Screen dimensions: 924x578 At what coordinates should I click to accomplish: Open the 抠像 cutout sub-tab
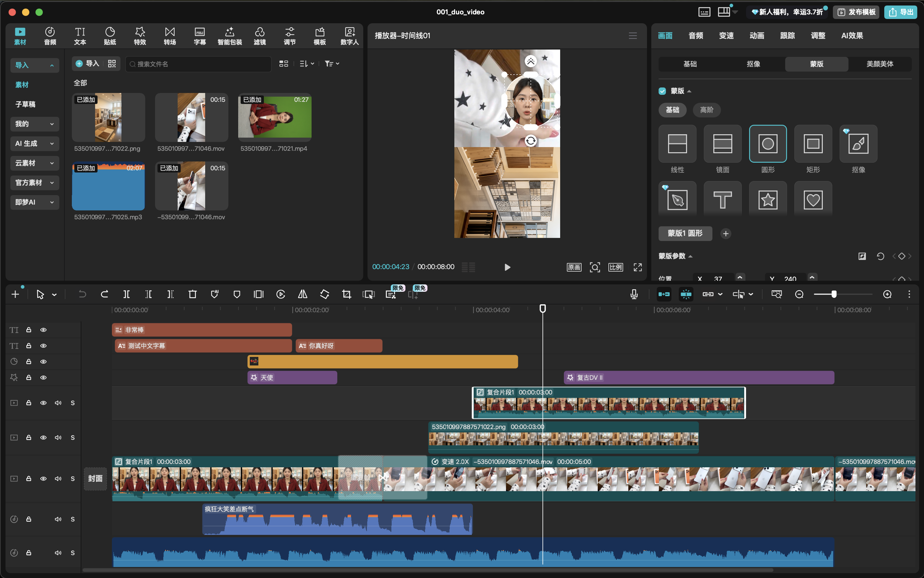click(753, 64)
